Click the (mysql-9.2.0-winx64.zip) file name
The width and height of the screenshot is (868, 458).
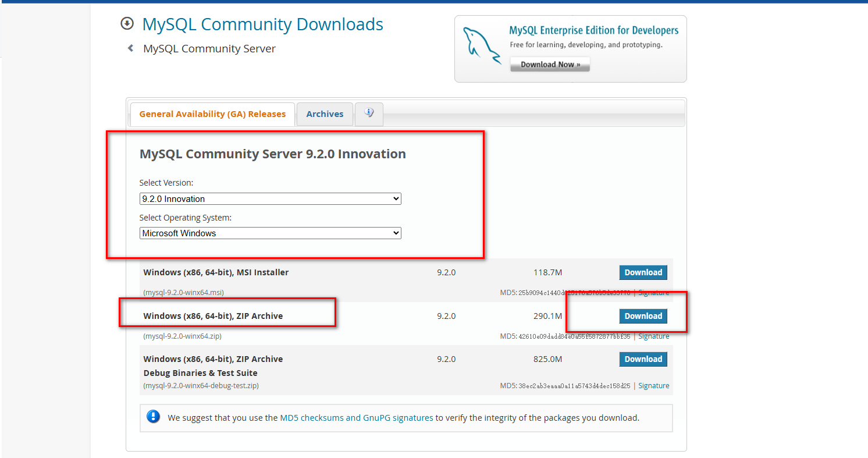point(182,336)
